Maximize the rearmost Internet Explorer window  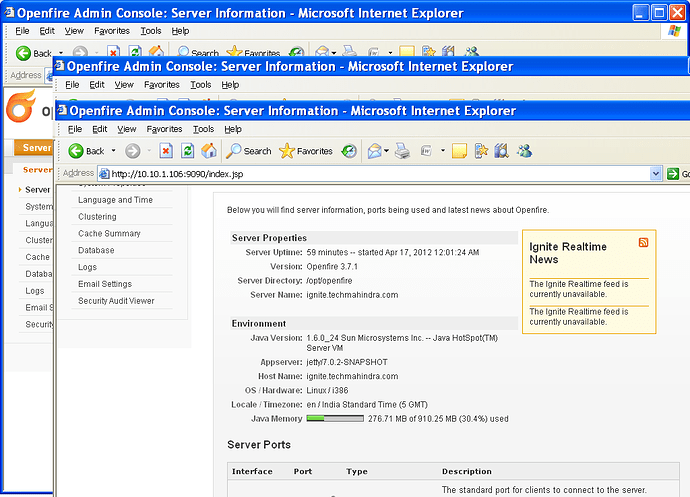tap(659, 13)
